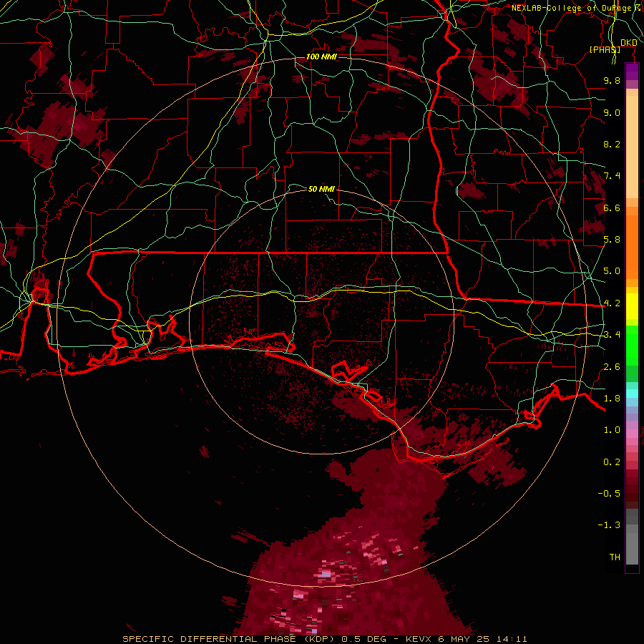
Task: Click the KDP product title caption at bottom
Action: 324,639
